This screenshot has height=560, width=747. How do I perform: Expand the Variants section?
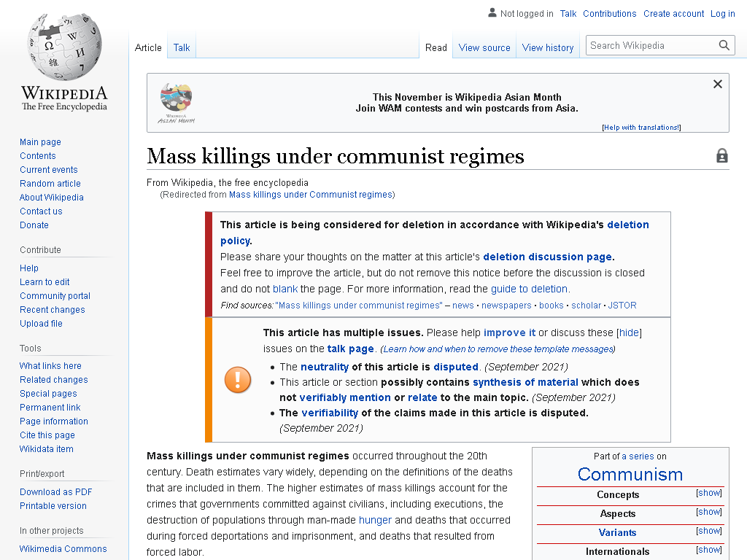[x=709, y=531]
